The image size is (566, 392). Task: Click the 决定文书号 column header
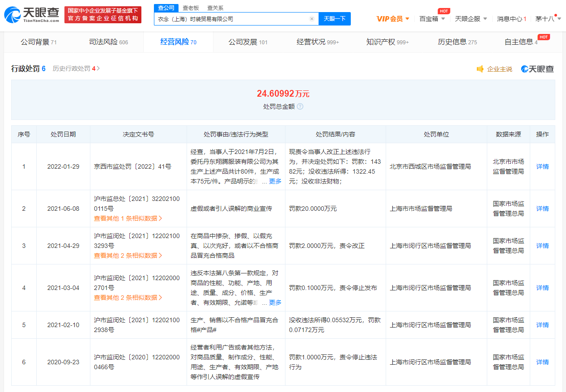[x=138, y=134]
